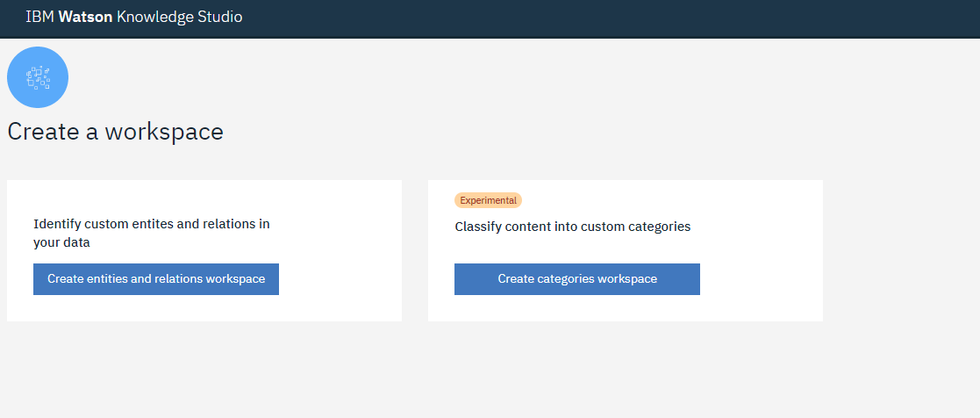Click Create categories workspace button
This screenshot has height=418, width=980.
click(x=577, y=279)
